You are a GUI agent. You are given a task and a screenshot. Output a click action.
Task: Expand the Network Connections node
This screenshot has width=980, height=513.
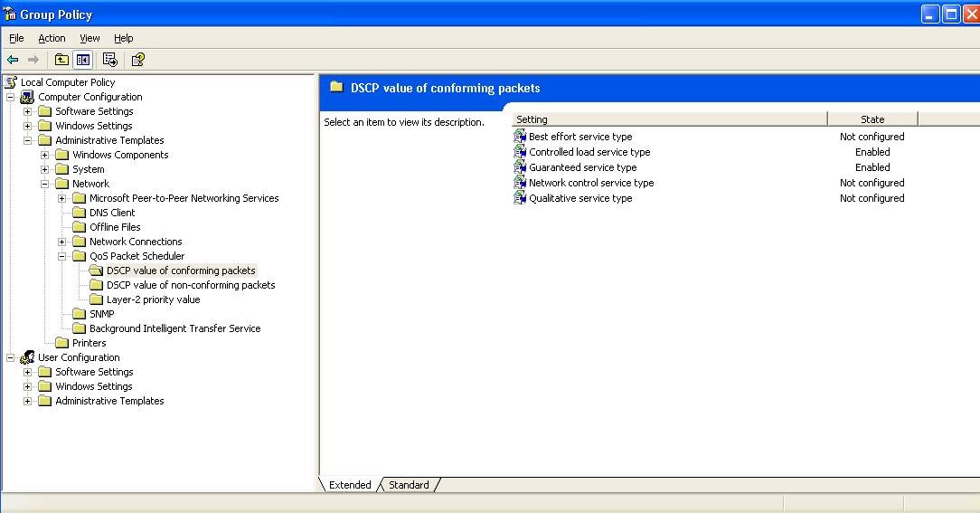tap(61, 242)
